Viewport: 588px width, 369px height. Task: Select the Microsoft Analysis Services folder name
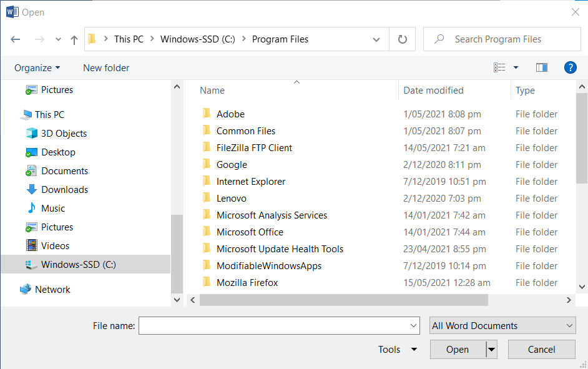(272, 215)
